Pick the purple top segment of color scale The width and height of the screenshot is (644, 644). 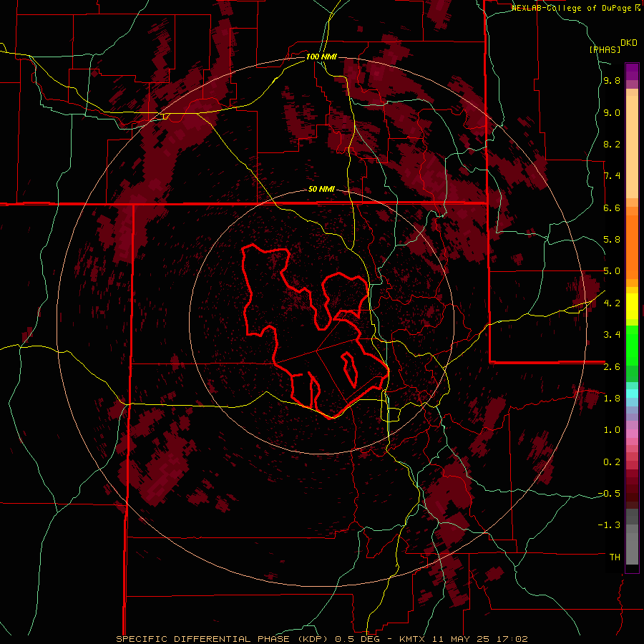click(x=632, y=72)
